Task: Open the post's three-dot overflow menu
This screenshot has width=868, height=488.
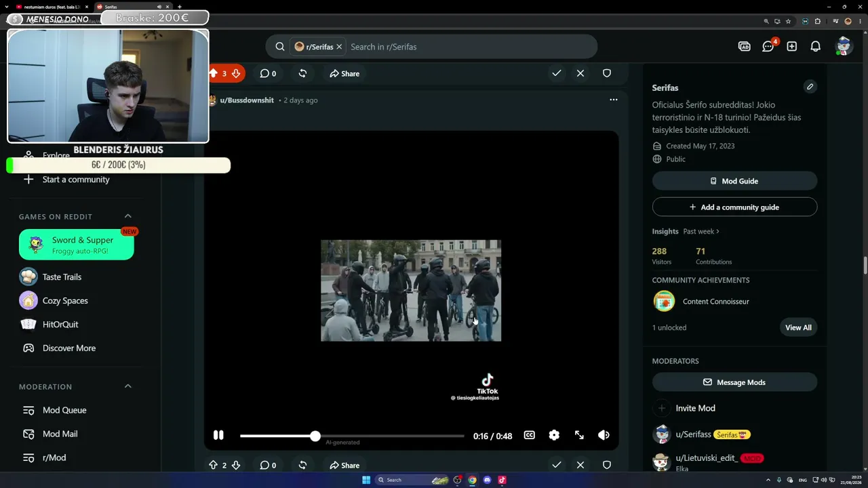Action: coord(614,100)
